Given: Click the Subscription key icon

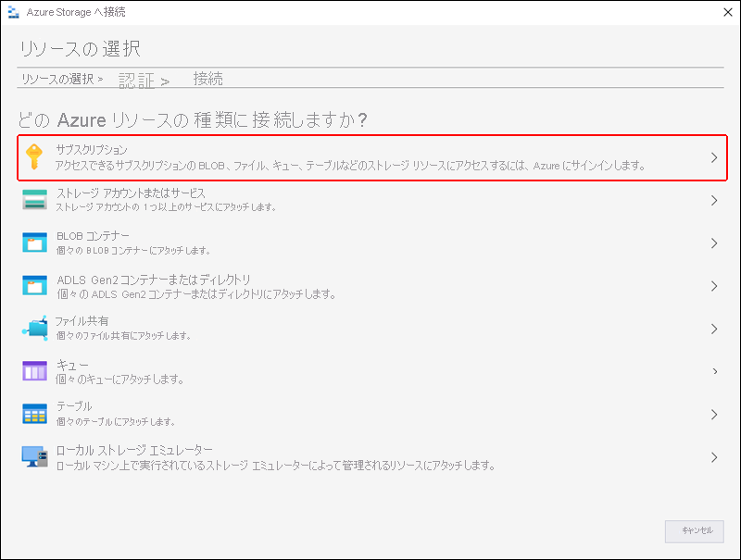Looking at the screenshot, I should [x=34, y=156].
